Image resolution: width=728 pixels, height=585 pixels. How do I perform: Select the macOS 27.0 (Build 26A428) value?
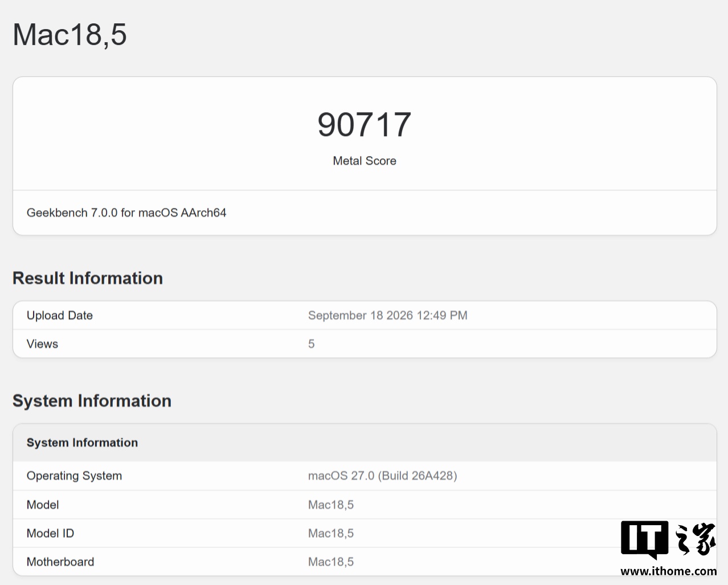(383, 476)
